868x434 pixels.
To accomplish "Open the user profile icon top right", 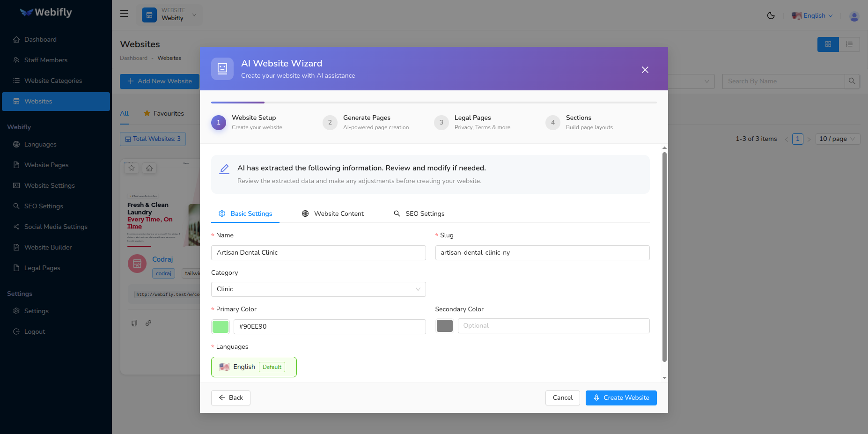I will pos(853,16).
